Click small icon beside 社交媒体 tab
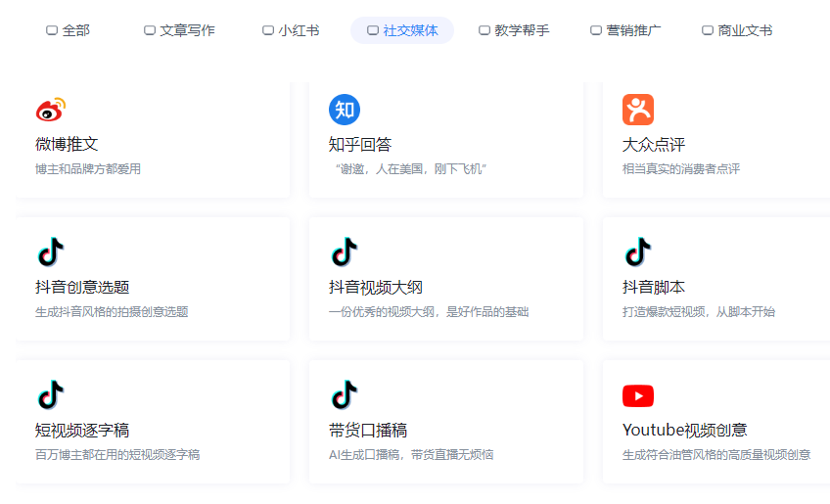 coord(373,30)
